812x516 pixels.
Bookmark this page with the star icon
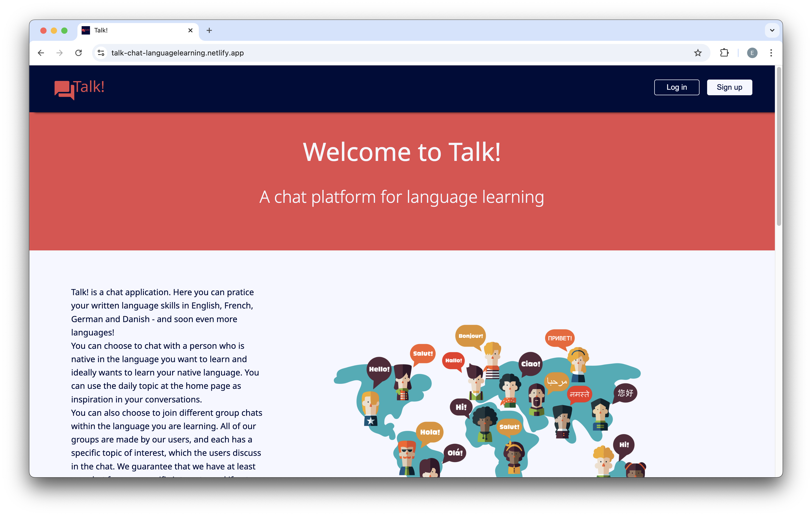pyautogui.click(x=698, y=53)
